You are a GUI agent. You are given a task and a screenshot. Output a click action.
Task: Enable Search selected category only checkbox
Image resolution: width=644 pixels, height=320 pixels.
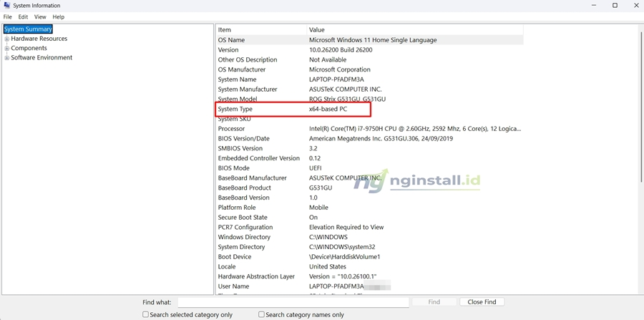[x=145, y=314]
